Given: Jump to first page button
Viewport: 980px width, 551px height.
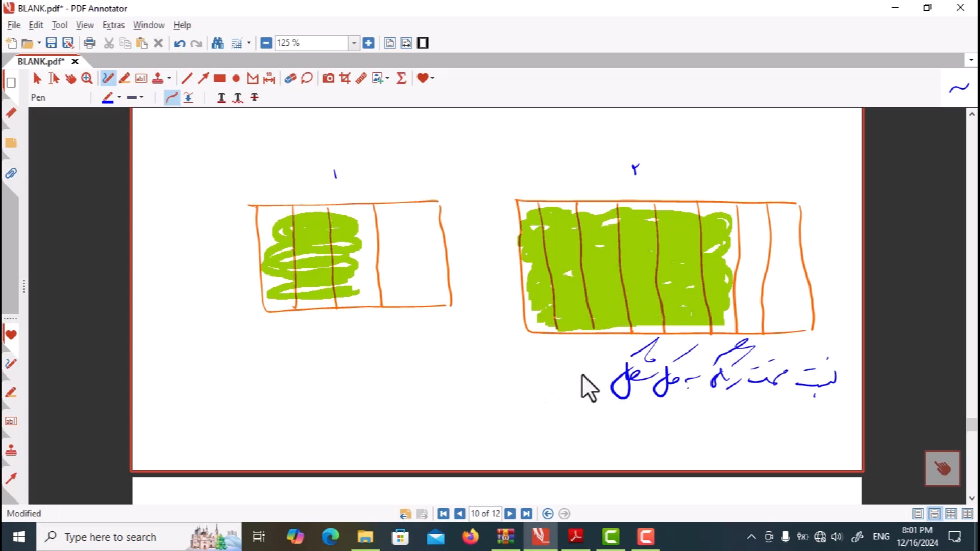Looking at the screenshot, I should (443, 514).
